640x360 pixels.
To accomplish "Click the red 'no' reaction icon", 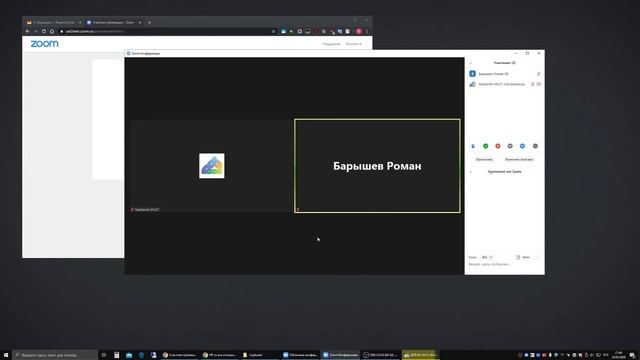I will coord(498,146).
